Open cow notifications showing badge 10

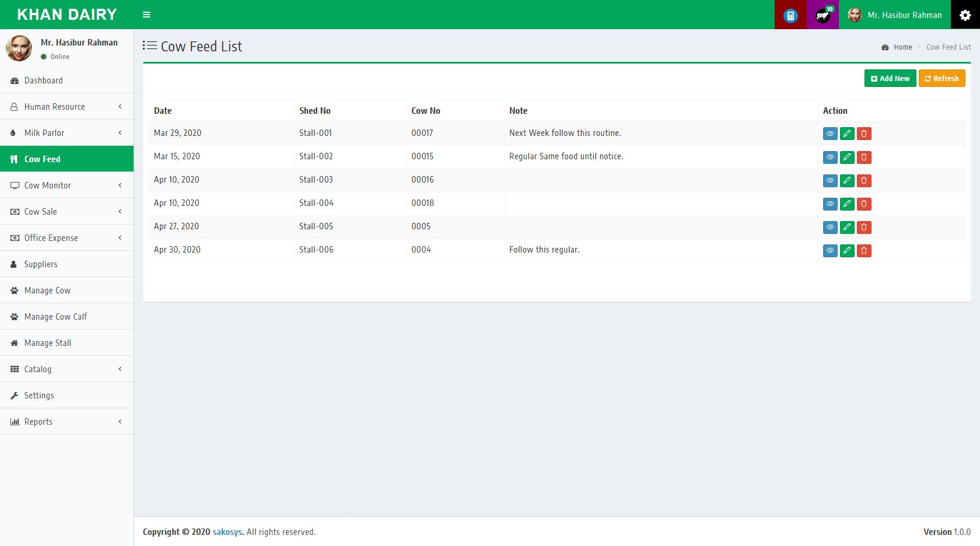point(822,15)
